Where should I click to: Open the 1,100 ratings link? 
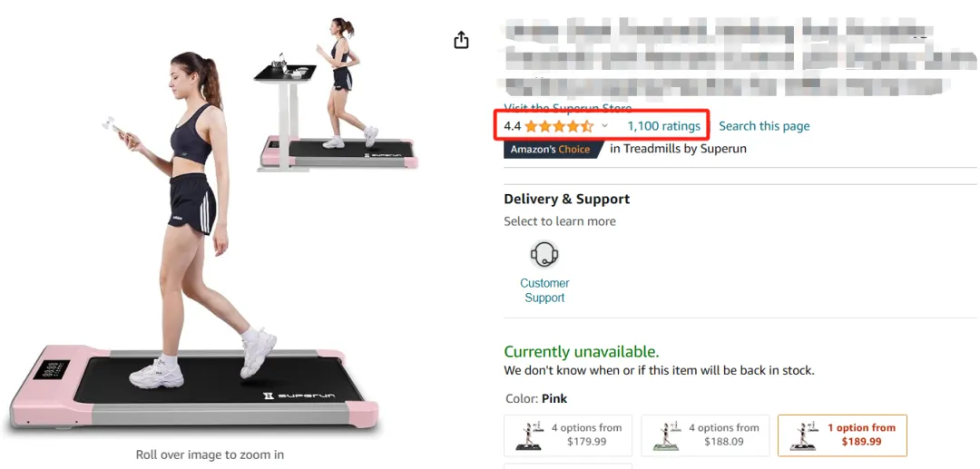[663, 126]
